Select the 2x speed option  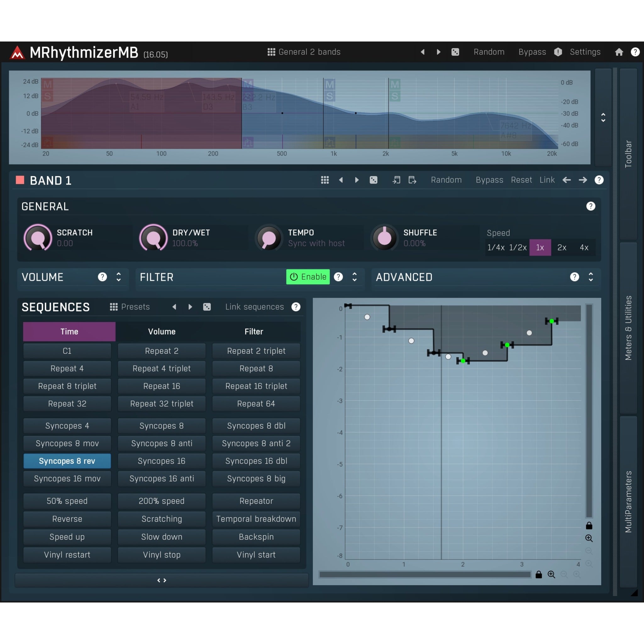tap(562, 247)
